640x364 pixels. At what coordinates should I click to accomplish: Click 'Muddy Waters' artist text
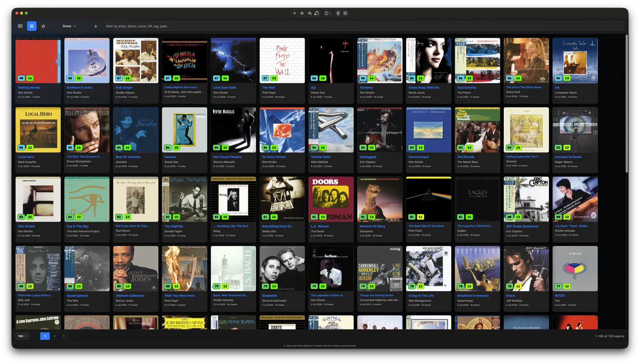[x=125, y=92]
